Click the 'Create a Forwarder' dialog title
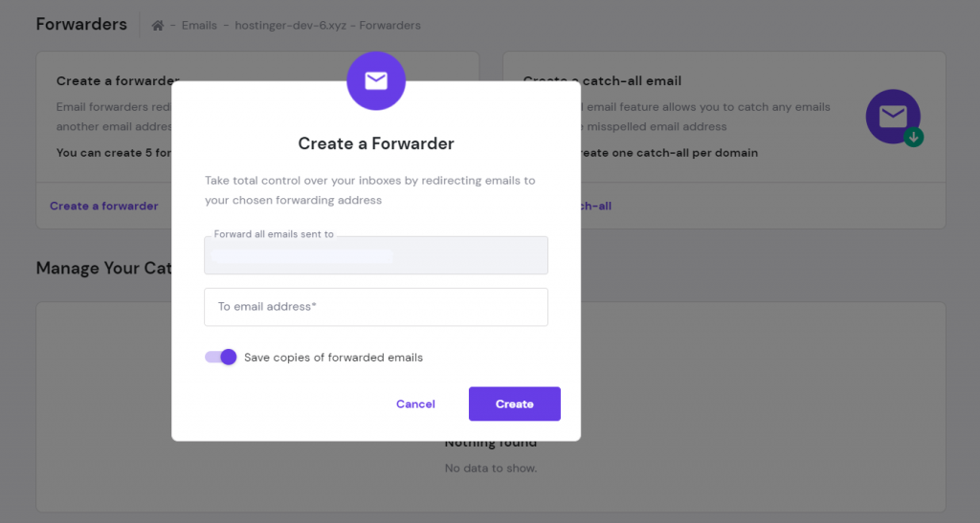Screen dimensions: 980x523 click(376, 143)
